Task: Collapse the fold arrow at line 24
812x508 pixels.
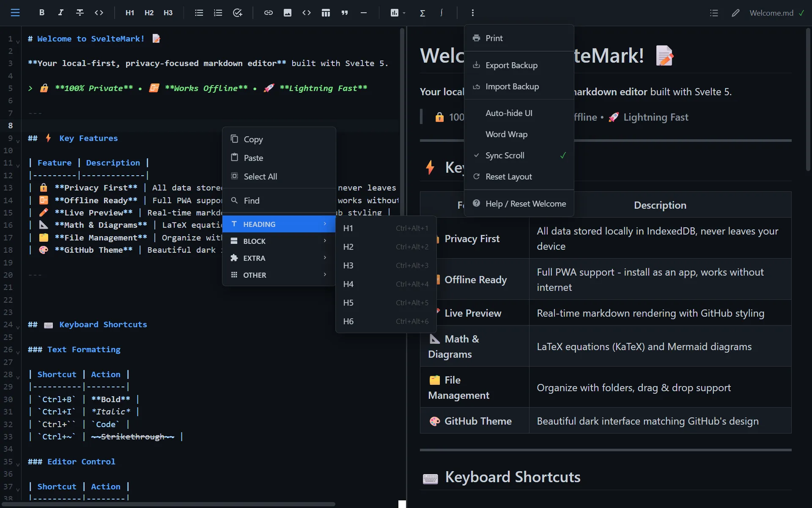Action: pyautogui.click(x=18, y=327)
